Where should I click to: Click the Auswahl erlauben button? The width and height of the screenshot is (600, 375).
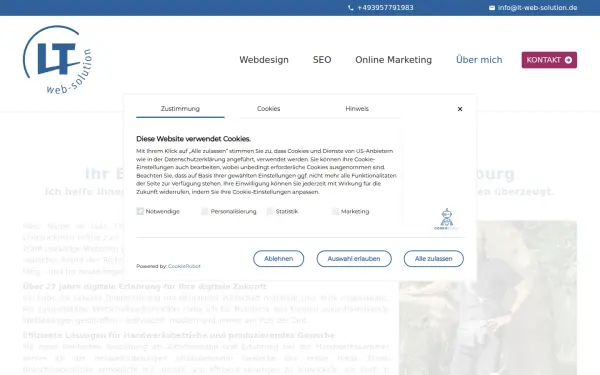[354, 259]
